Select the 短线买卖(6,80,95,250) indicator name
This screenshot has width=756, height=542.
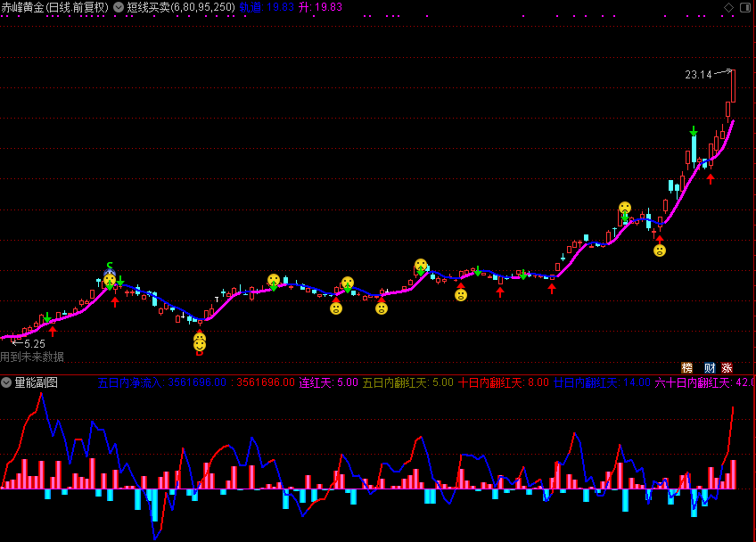tap(181, 7)
